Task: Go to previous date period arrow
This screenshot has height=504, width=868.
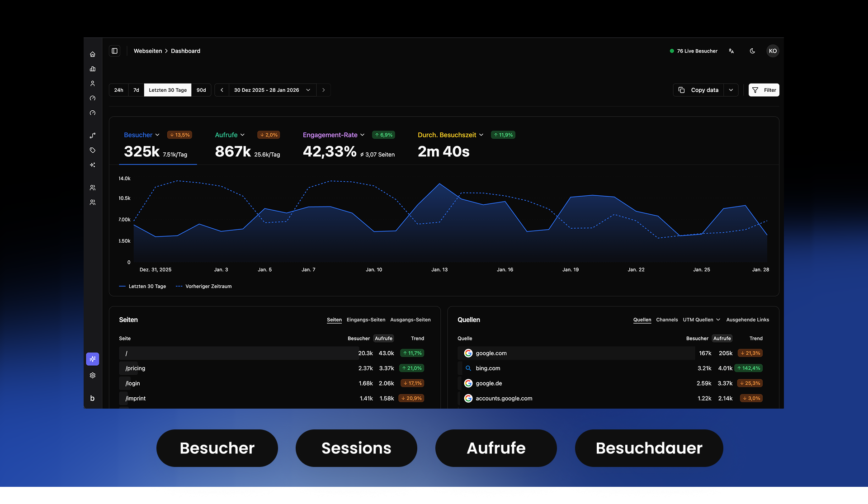Action: [x=222, y=90]
